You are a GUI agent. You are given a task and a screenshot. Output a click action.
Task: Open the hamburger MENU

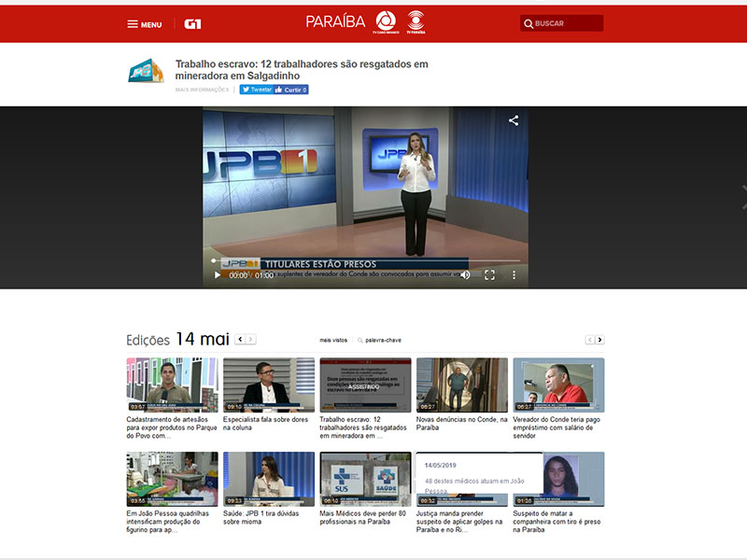coord(145,24)
